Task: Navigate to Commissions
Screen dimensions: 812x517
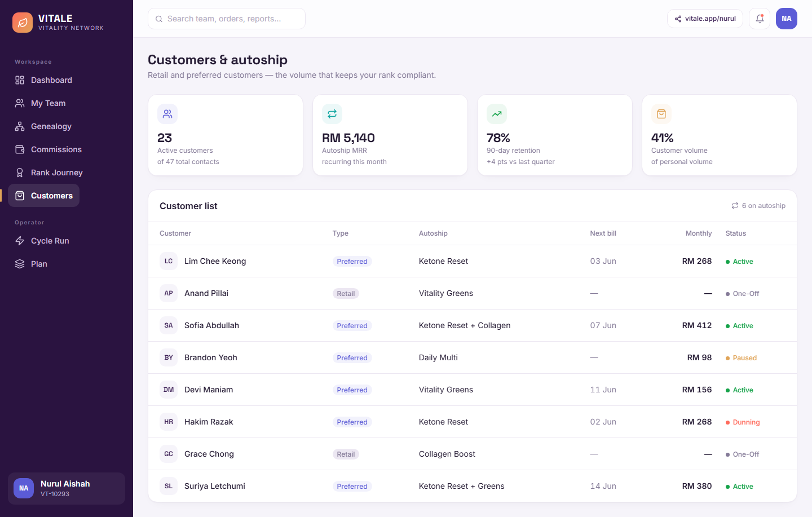Action: 48,149
